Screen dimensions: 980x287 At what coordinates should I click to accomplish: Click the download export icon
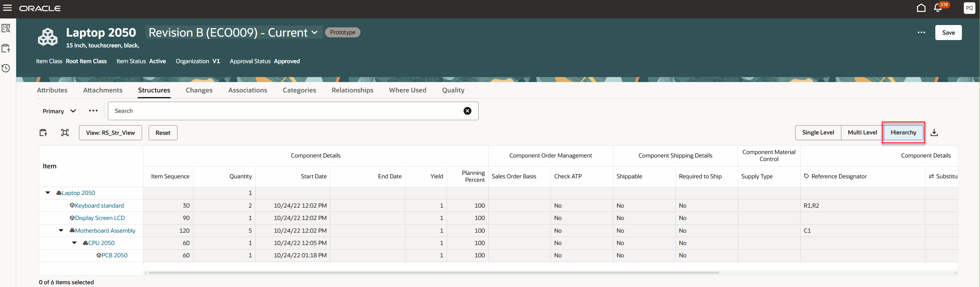pos(934,133)
